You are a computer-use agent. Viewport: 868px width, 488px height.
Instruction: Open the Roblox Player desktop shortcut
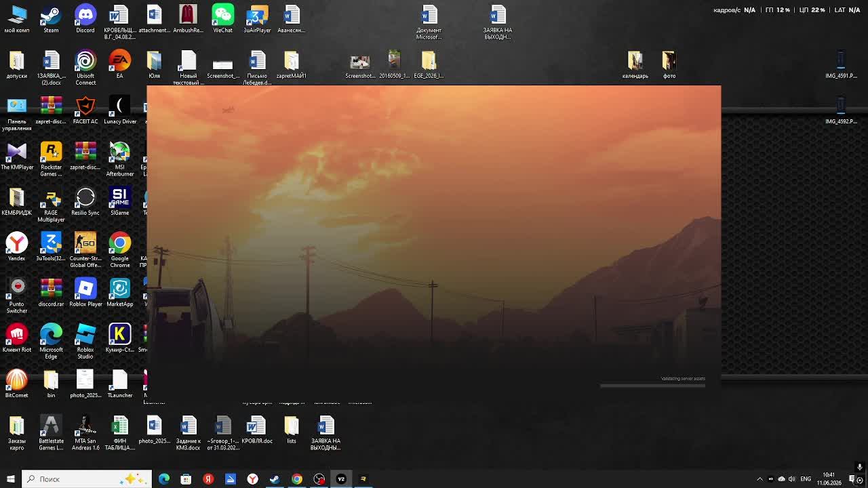point(85,292)
